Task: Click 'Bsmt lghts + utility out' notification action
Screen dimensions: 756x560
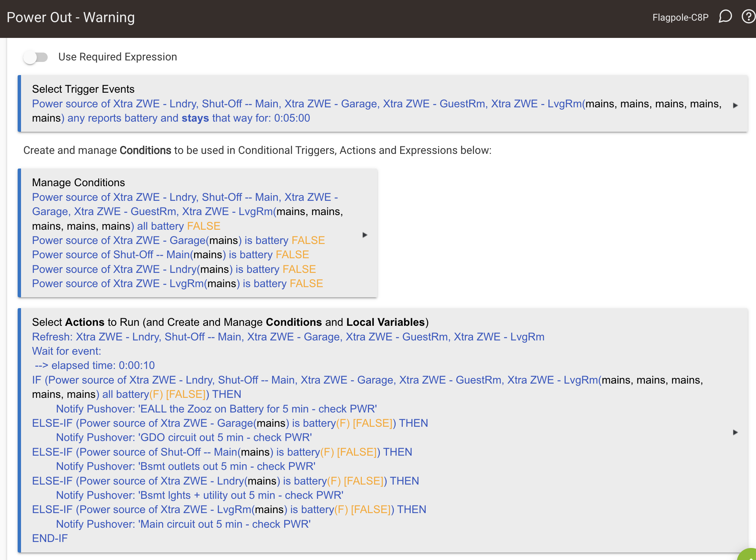Action: click(200, 495)
